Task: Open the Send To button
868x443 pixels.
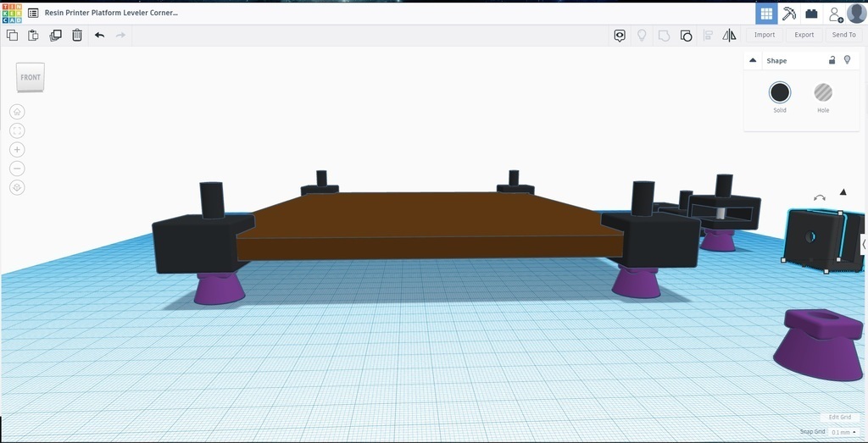Action: tap(843, 35)
